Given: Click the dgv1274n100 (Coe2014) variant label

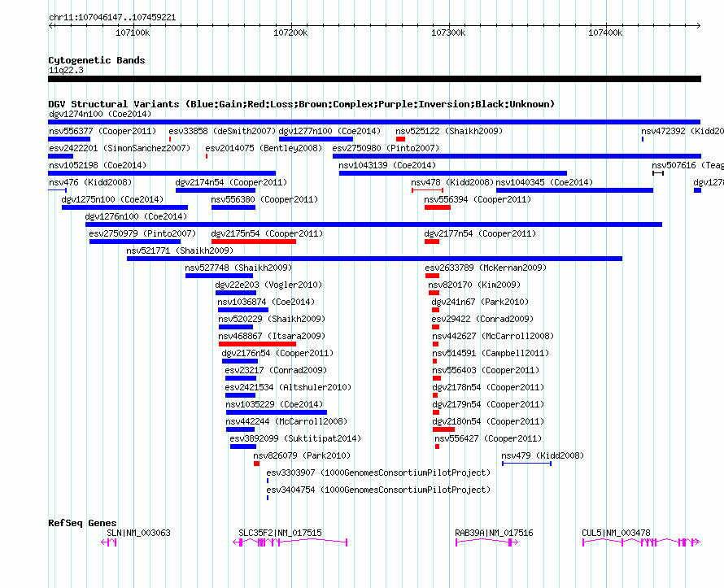Looking at the screenshot, I should 100,114.
